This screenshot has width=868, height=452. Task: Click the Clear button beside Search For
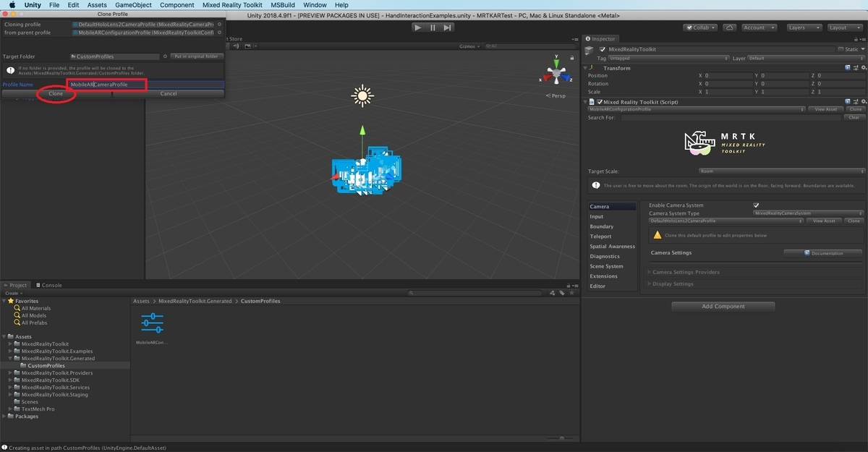[854, 117]
